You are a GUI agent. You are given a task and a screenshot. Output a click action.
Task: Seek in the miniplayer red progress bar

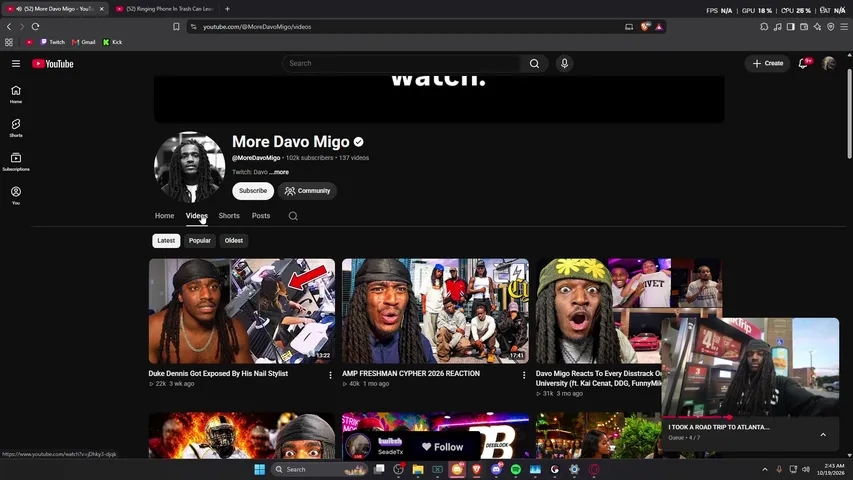coord(750,417)
